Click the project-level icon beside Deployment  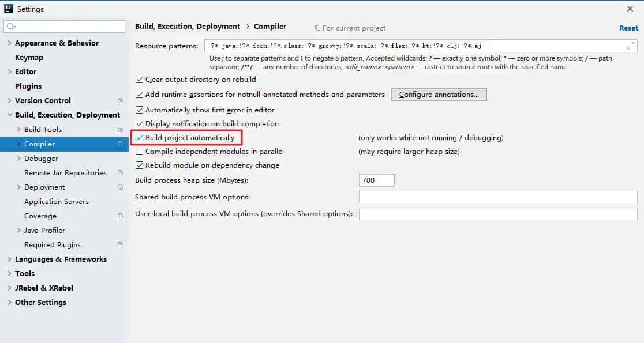point(121,187)
